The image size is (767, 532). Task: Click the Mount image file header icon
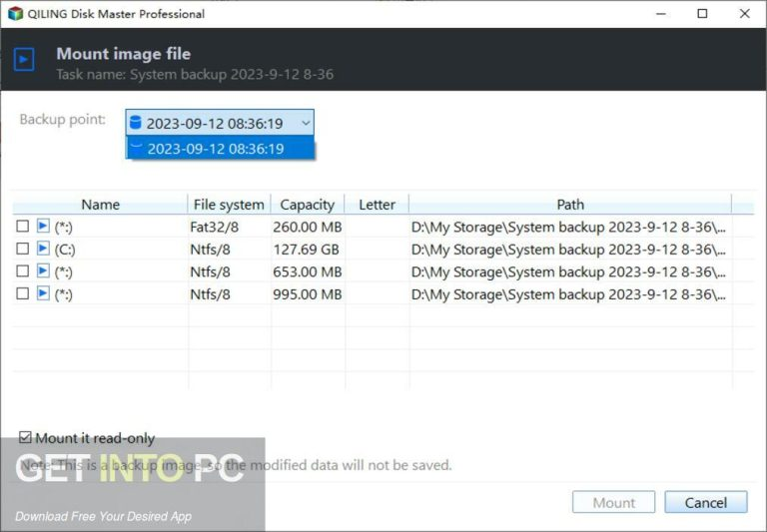click(x=24, y=60)
